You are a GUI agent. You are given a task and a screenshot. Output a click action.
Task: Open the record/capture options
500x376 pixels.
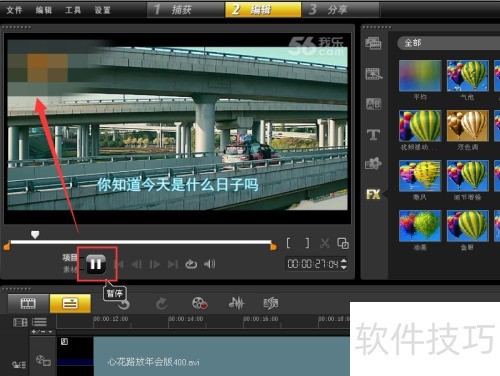(200, 303)
